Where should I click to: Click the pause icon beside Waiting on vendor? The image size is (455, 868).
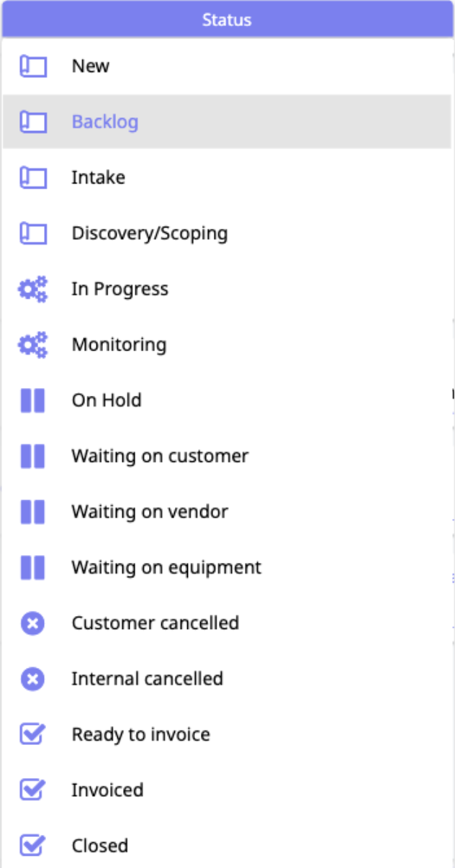click(x=32, y=512)
